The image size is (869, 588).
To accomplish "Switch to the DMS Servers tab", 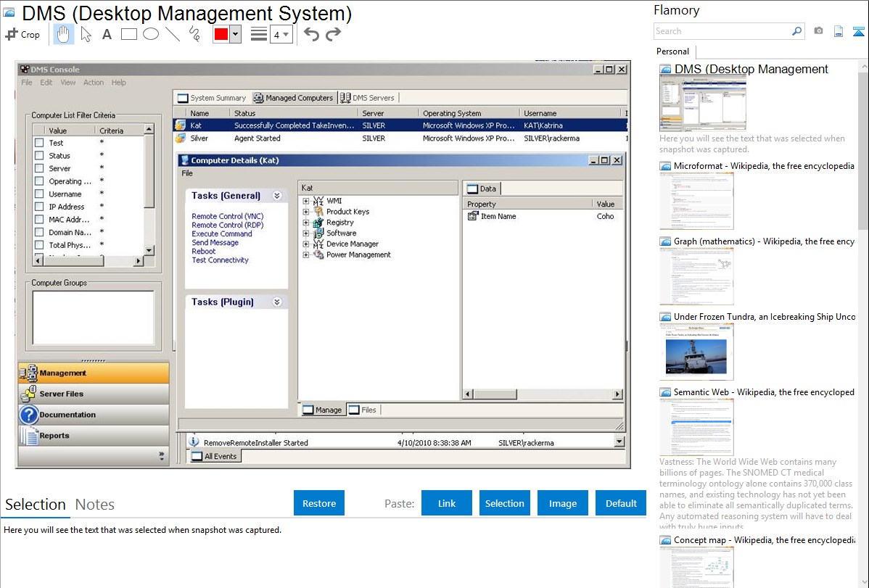I will pos(368,98).
